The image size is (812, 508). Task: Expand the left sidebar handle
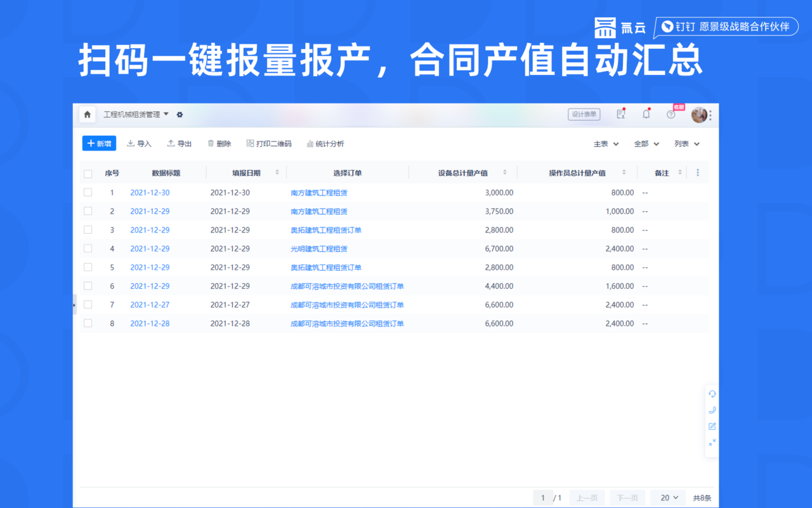click(74, 305)
